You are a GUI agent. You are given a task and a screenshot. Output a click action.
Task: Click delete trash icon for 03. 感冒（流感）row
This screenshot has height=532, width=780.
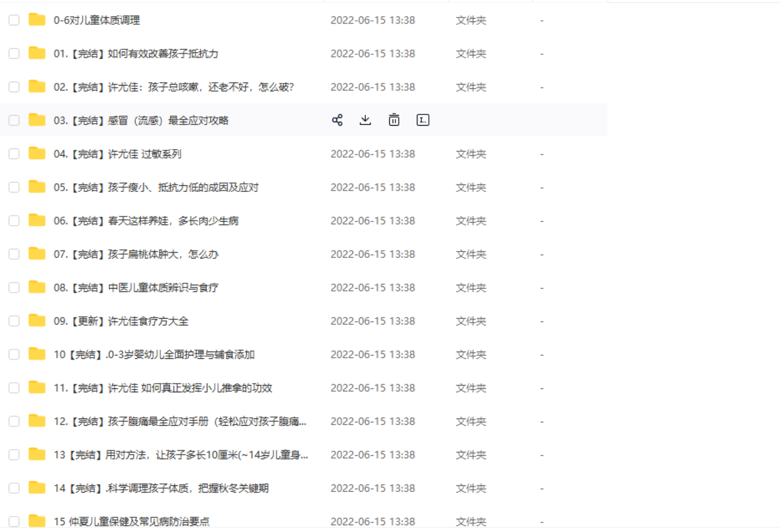(x=394, y=120)
